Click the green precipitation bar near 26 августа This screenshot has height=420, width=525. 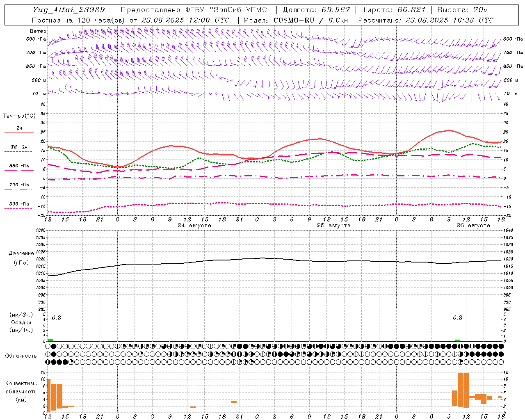pos(457,340)
